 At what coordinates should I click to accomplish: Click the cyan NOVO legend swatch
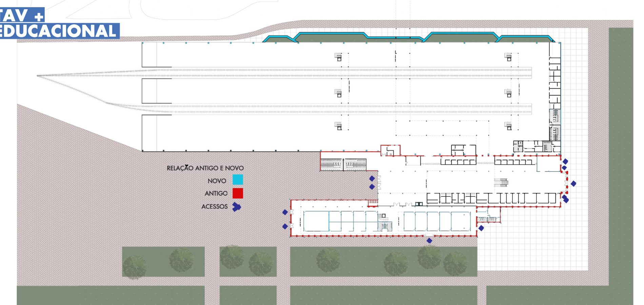[238, 180]
